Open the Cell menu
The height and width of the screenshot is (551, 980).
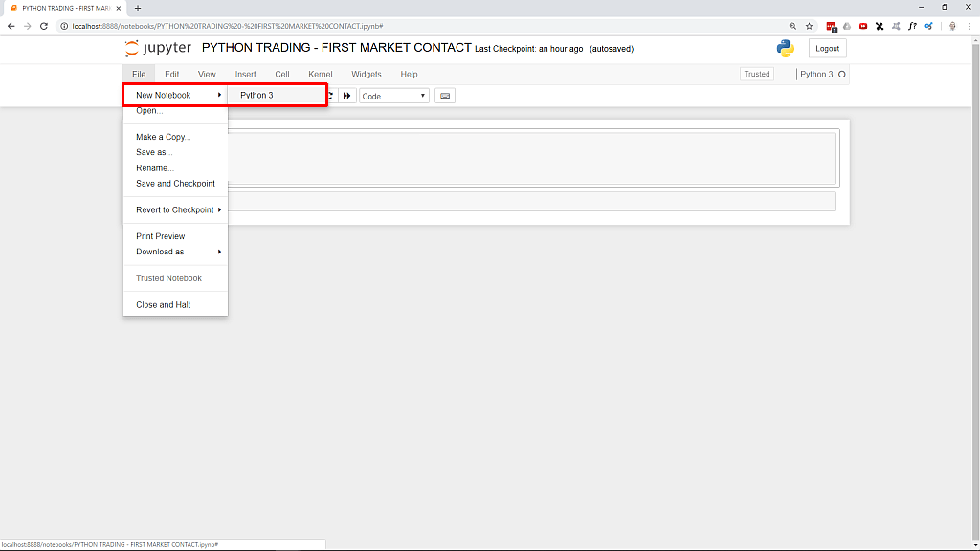[x=282, y=75]
